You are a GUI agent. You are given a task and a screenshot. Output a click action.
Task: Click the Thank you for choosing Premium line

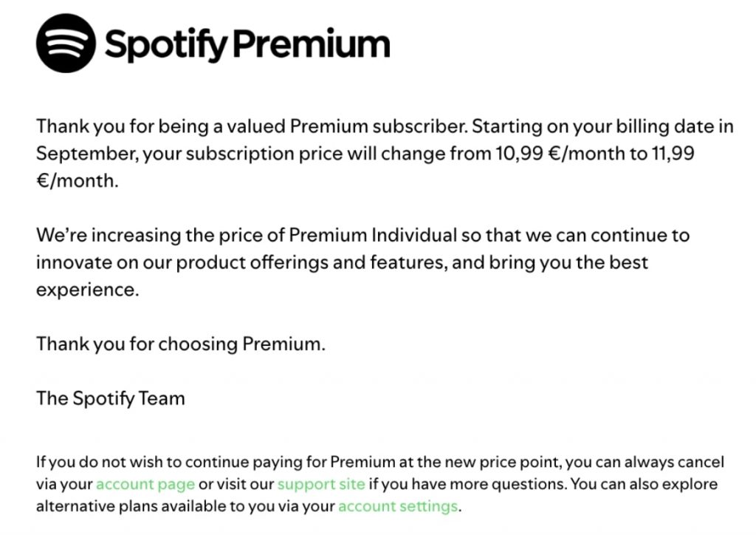[x=181, y=344]
